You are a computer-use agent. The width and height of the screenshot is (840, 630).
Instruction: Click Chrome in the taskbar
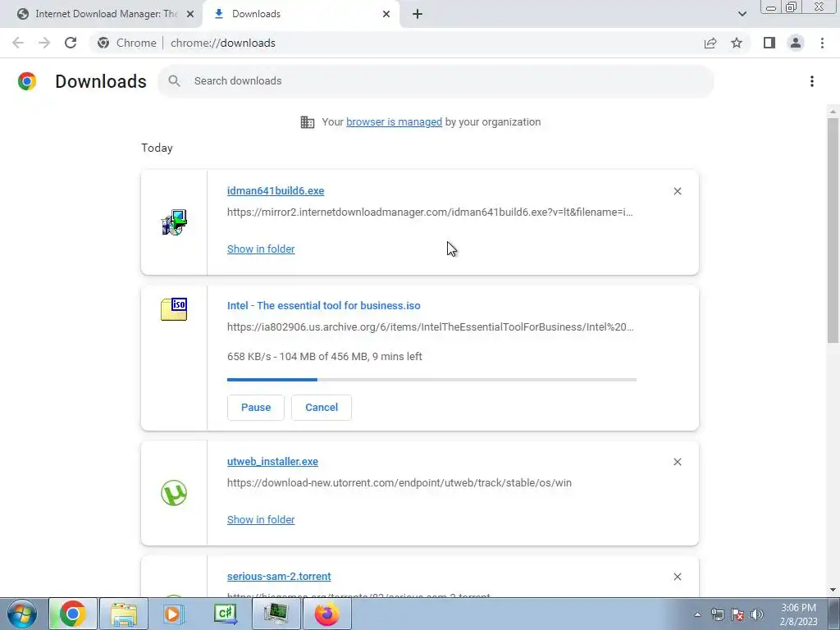[x=73, y=614]
